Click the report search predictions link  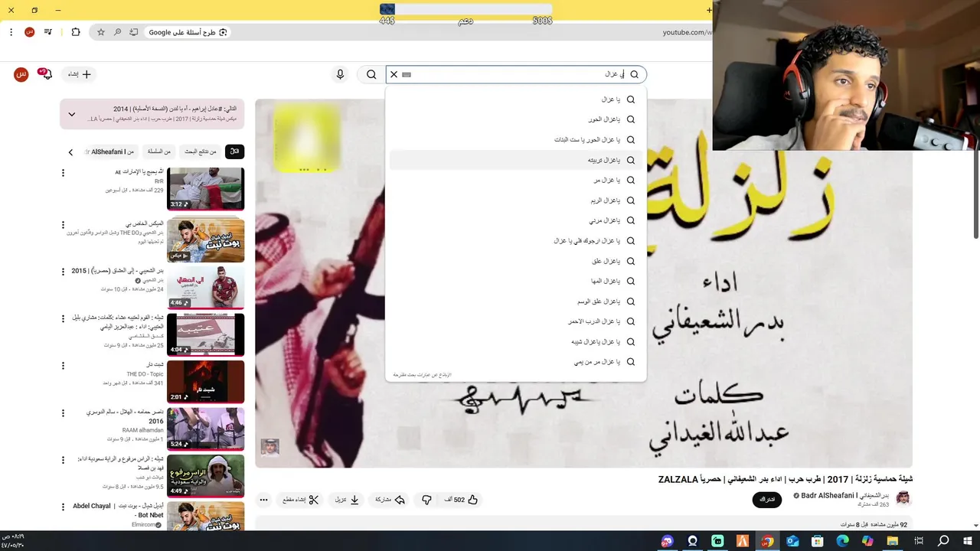423,375
